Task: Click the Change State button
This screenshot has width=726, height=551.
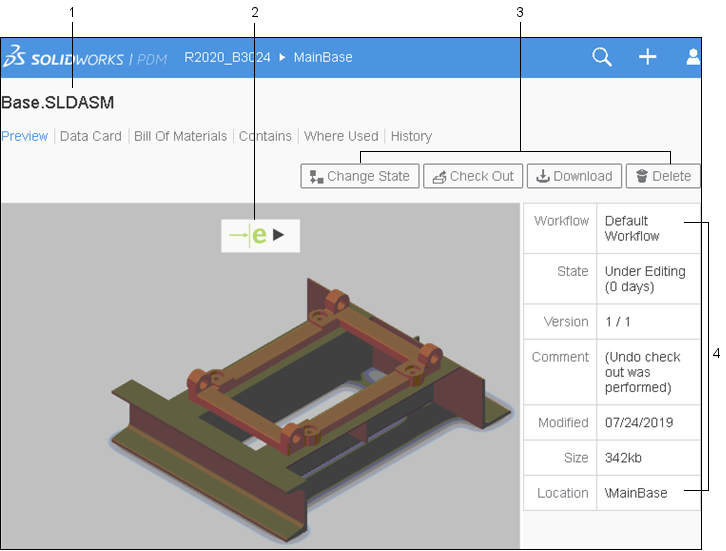Action: [359, 176]
